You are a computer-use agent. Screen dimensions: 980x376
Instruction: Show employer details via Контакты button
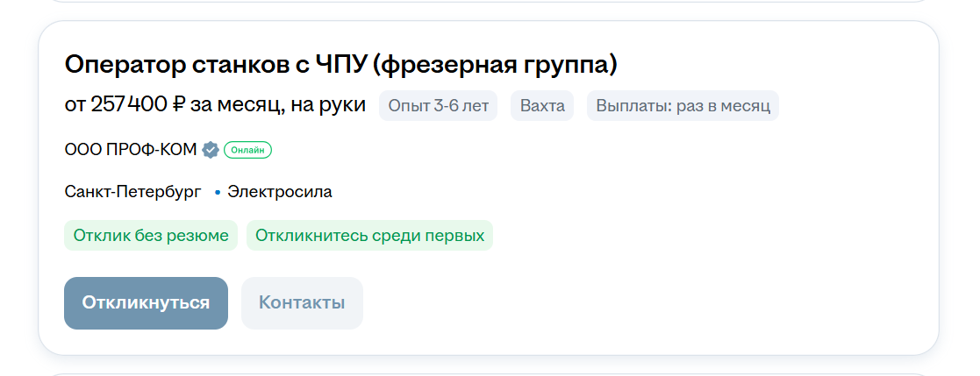click(x=302, y=303)
